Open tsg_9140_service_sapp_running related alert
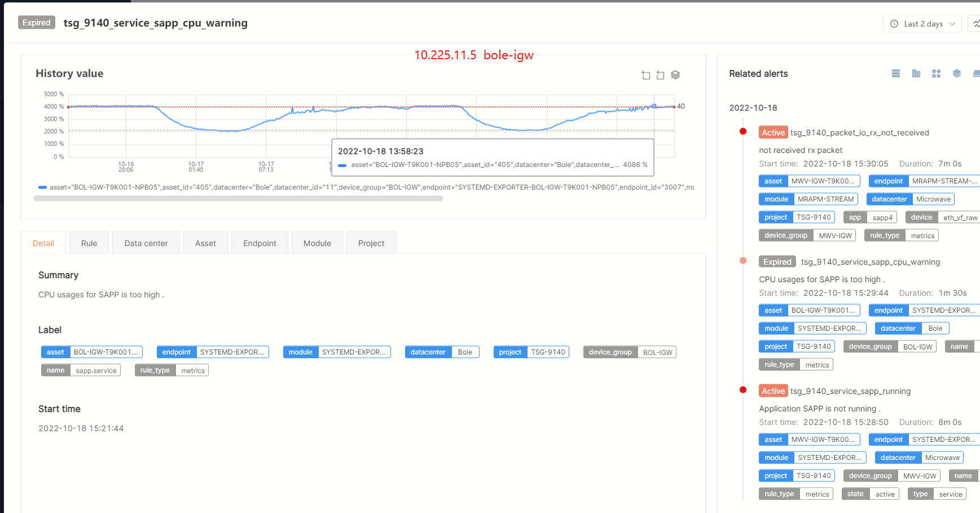 point(850,391)
